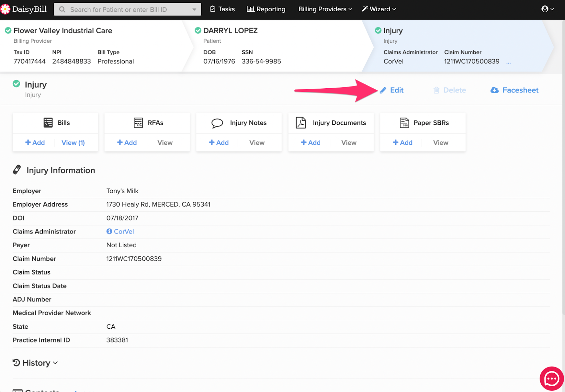The height and width of the screenshot is (392, 565).
Task: Select the SSN 336-54-9985
Action: tap(261, 61)
